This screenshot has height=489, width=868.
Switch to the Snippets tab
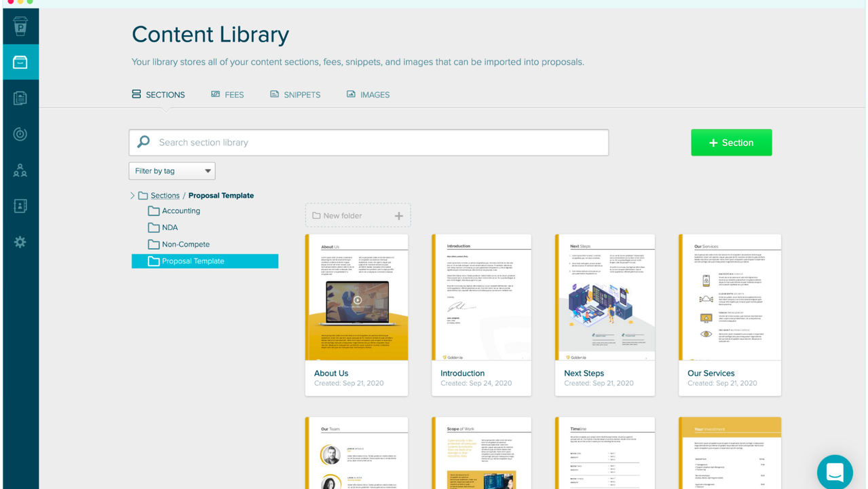point(295,94)
